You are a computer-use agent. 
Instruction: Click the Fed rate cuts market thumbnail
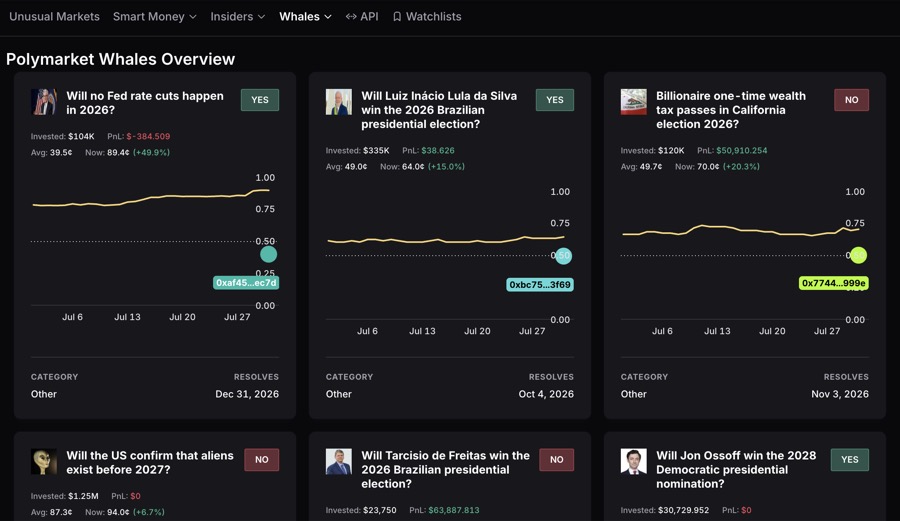(x=44, y=102)
